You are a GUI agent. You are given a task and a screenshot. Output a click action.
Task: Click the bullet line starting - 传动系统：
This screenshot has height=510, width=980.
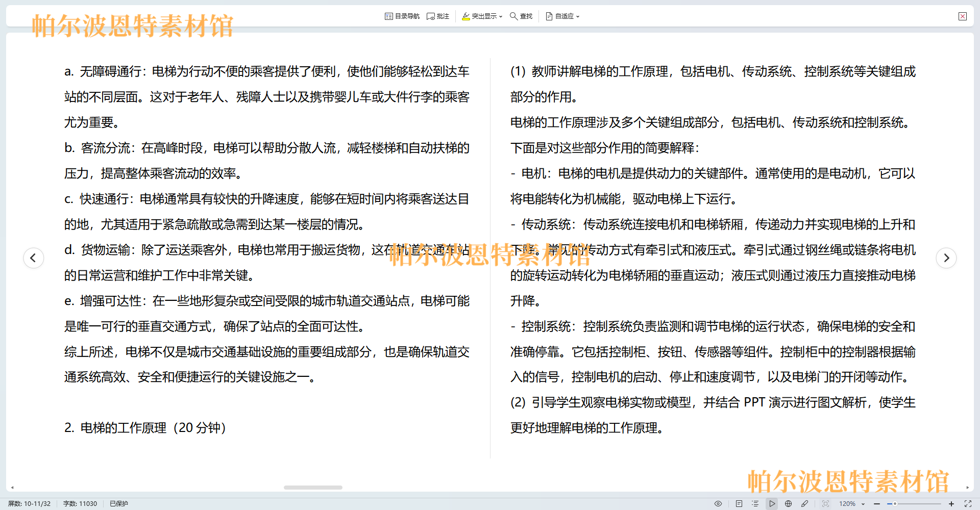click(x=713, y=224)
